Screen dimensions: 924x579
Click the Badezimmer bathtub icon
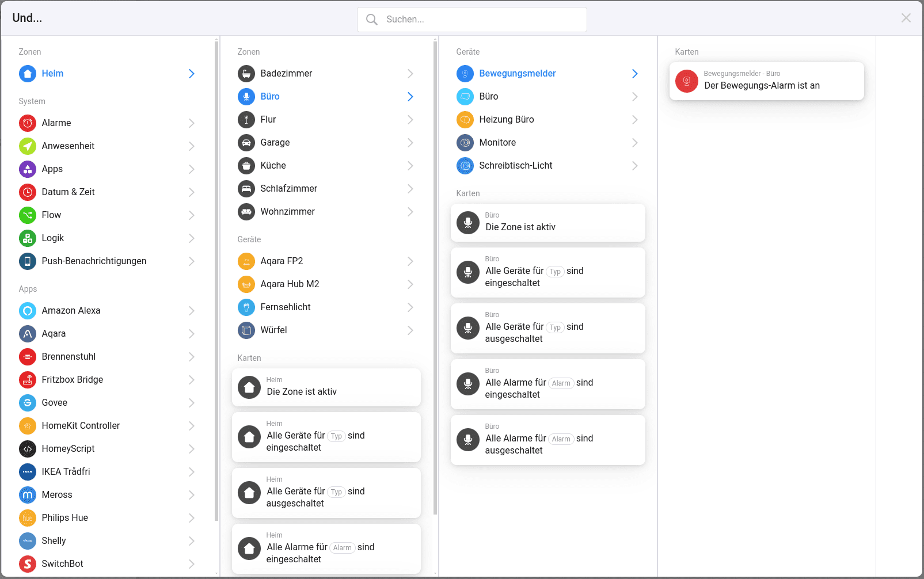tap(246, 74)
